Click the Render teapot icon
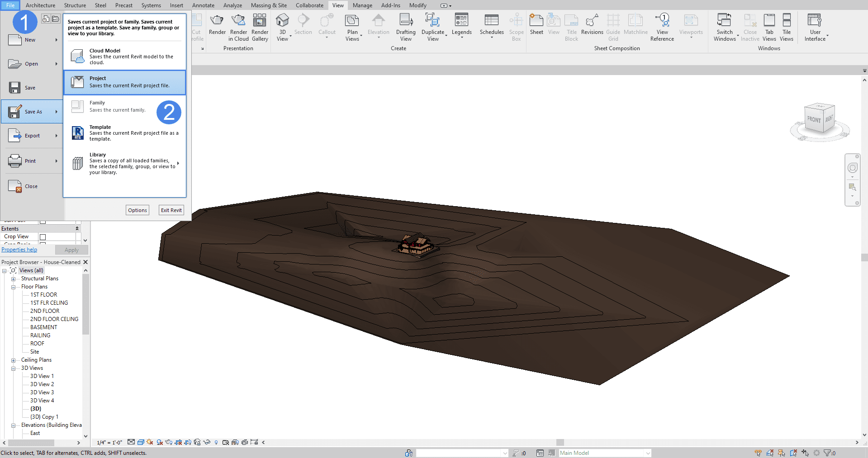868x458 pixels. point(217,21)
